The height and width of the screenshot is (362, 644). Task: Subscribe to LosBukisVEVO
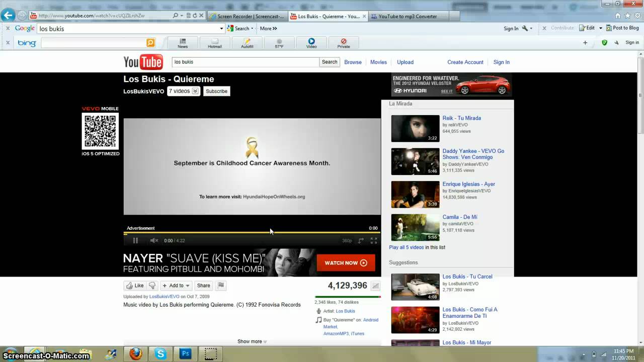[x=216, y=91]
